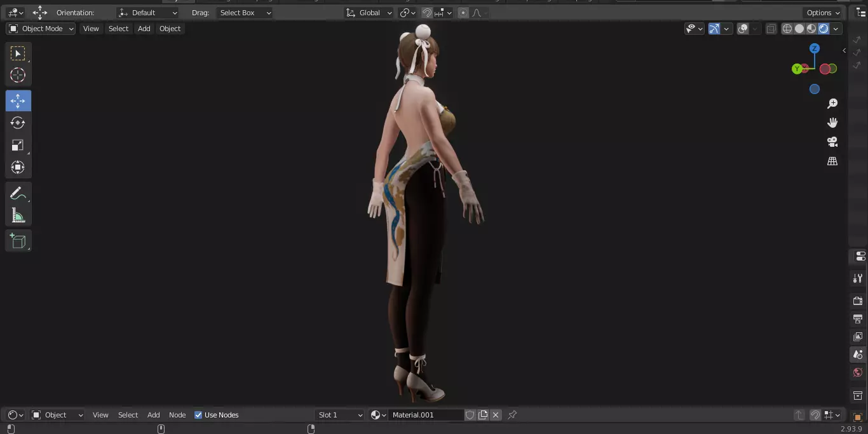Click the hand pan-view icon
The height and width of the screenshot is (434, 868).
(x=832, y=123)
